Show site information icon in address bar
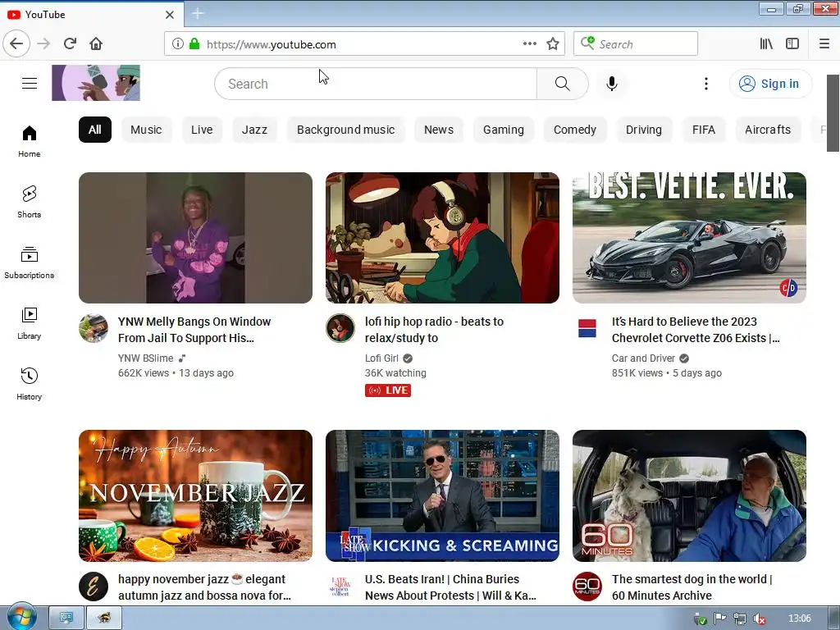The height and width of the screenshot is (630, 840). [x=178, y=44]
